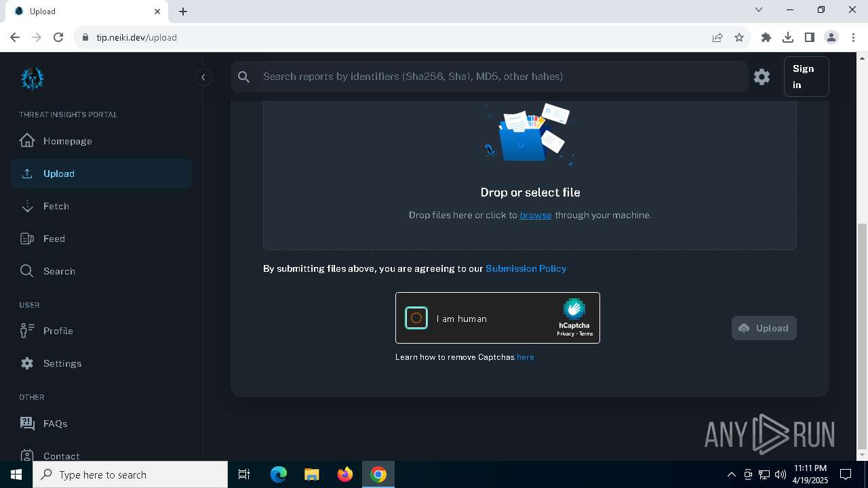Open the hCaptcha Terms link

pyautogui.click(x=586, y=334)
